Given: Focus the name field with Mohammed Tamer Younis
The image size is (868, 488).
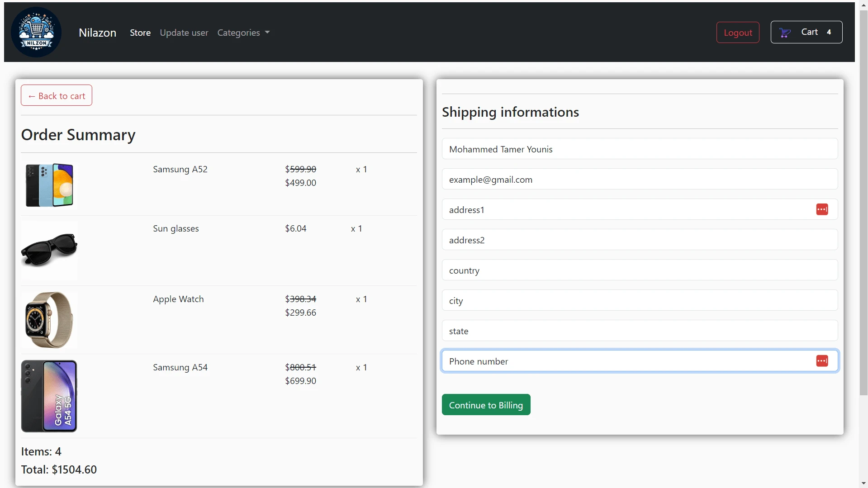Looking at the screenshot, I should [x=640, y=149].
